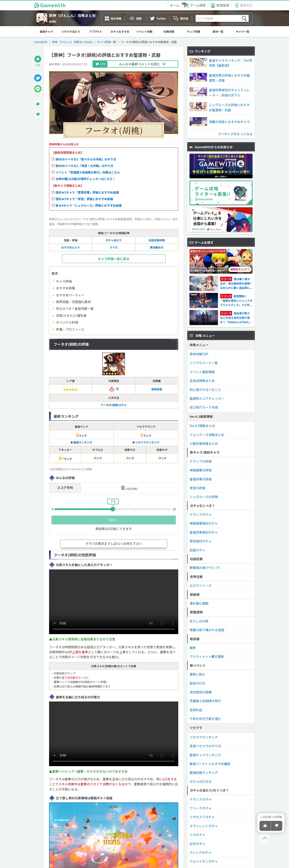Click キャラ評価一覧に戻る button
Viewport: 289px width, 868px height.
point(113,259)
